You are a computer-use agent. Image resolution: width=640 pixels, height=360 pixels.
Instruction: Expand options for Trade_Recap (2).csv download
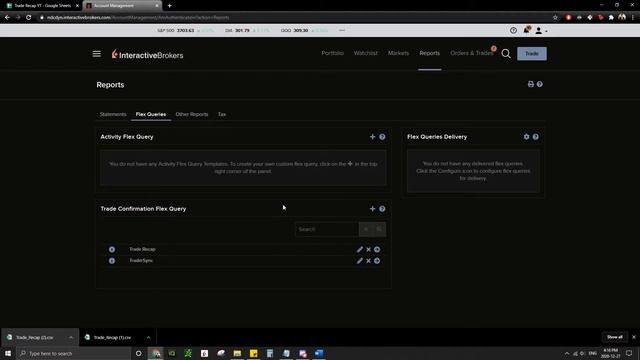[71, 338]
